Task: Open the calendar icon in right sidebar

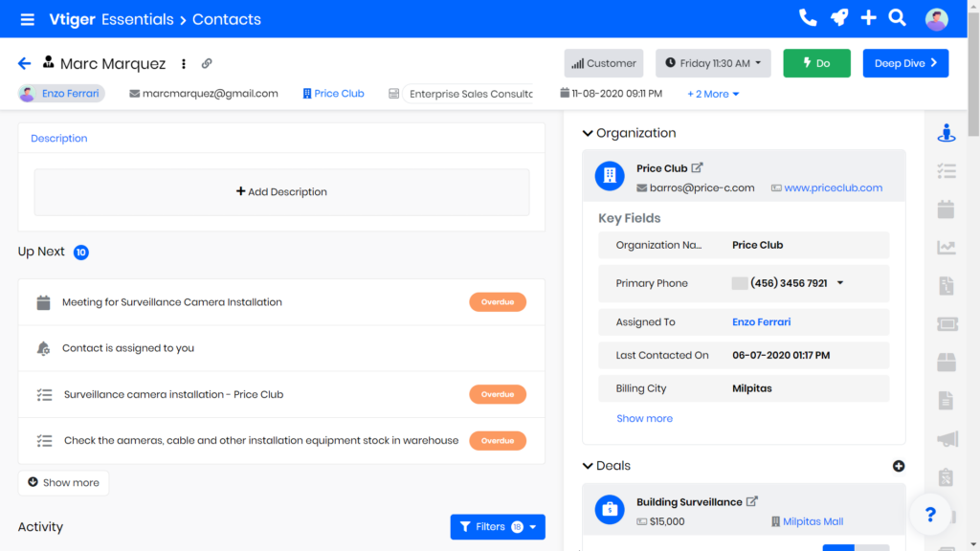Action: point(946,209)
